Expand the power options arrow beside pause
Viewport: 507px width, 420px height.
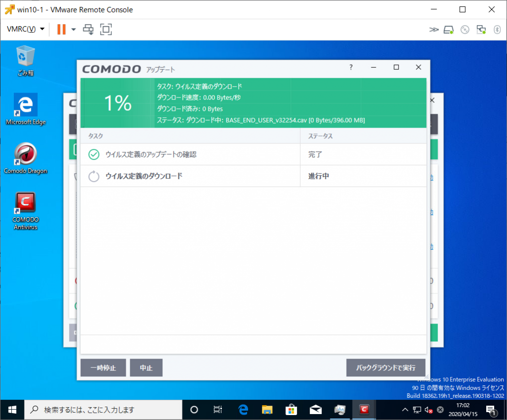(x=74, y=29)
